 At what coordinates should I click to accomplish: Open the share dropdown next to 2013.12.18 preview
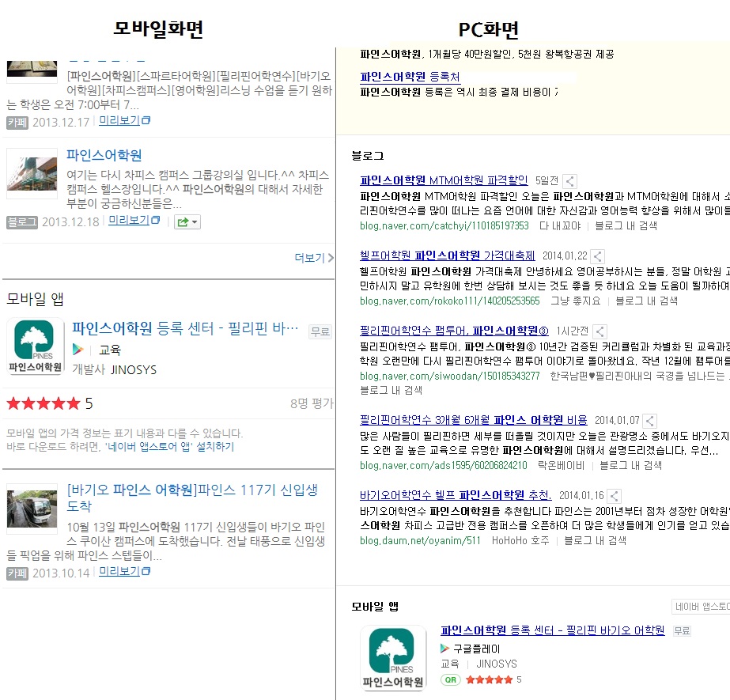(187, 222)
